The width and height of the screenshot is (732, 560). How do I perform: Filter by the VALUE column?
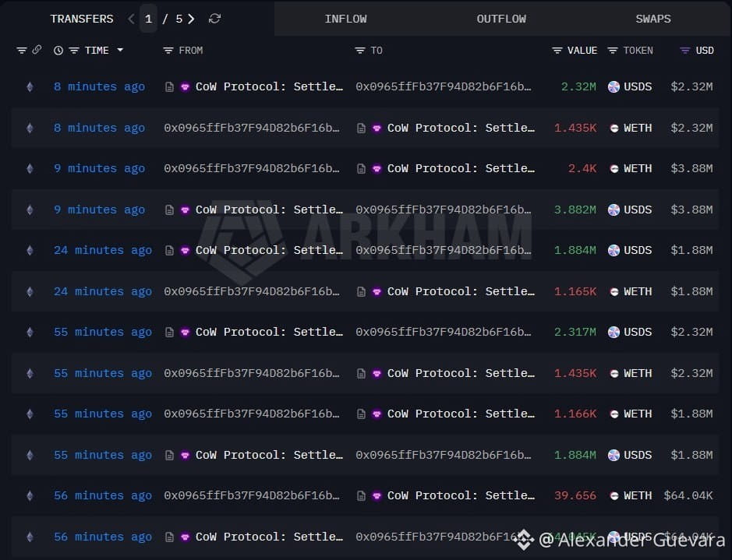pyautogui.click(x=557, y=51)
